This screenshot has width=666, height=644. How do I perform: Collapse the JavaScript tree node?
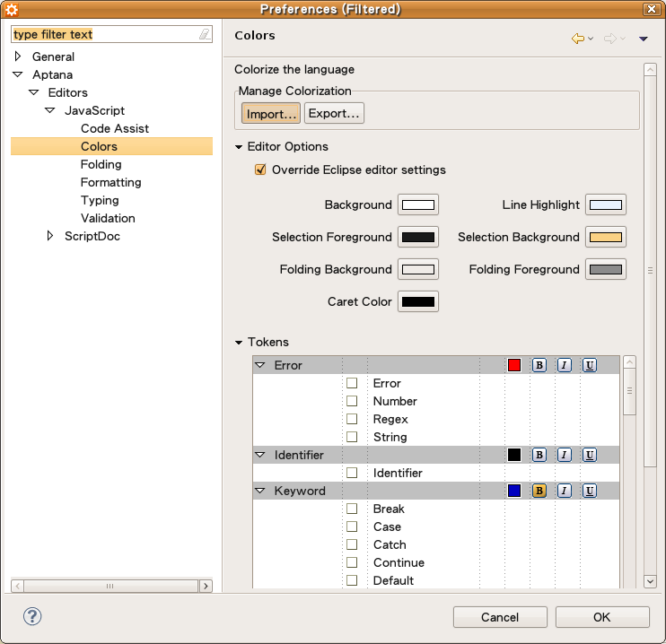[50, 110]
